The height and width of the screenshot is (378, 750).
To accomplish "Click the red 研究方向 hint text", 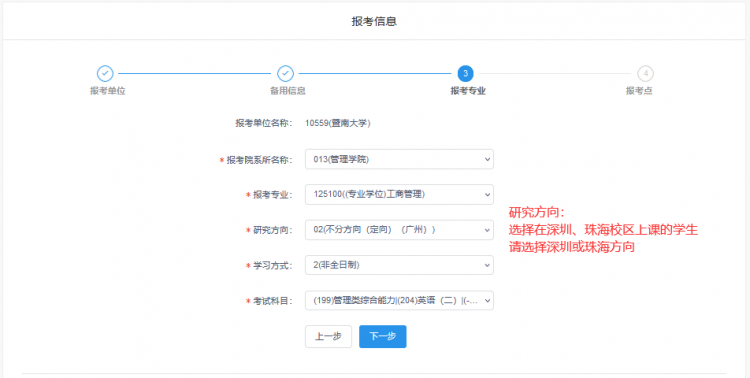I will click(x=603, y=230).
